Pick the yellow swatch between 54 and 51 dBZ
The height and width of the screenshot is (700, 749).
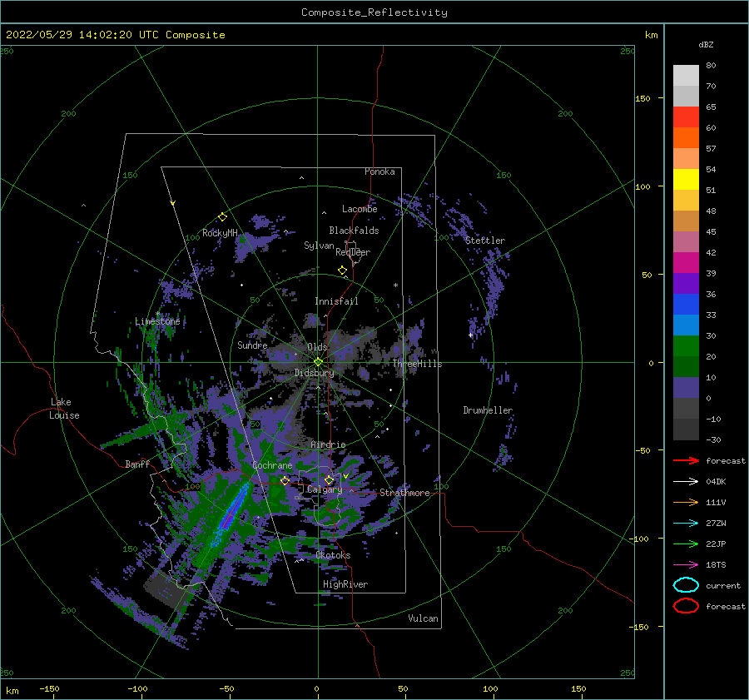(x=686, y=180)
